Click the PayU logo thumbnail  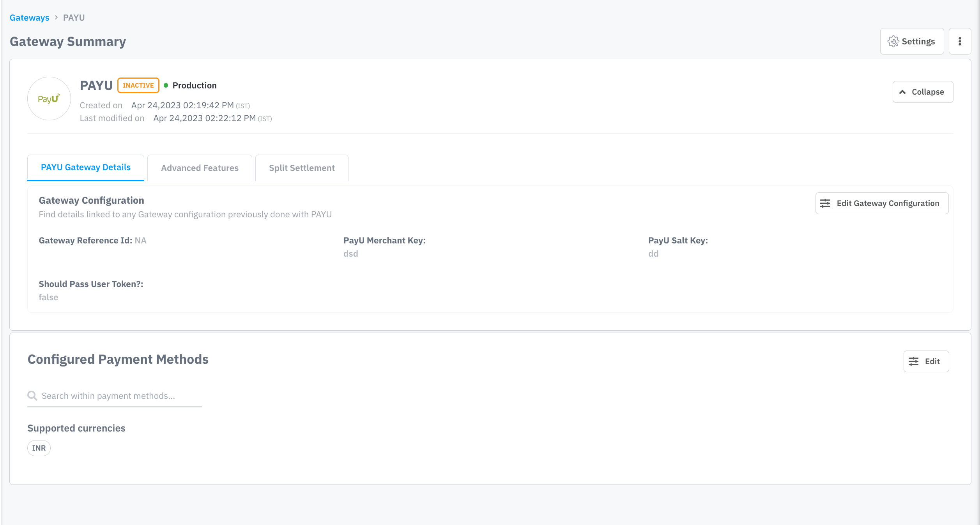tap(49, 99)
